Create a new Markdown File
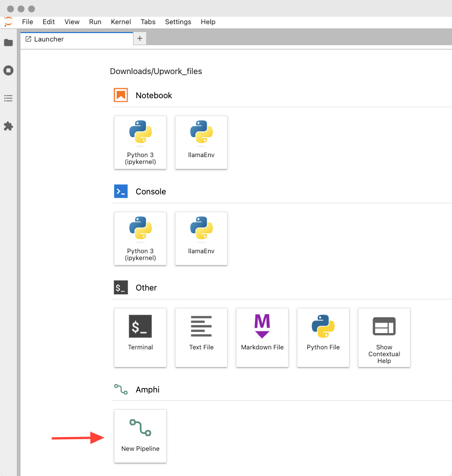This screenshot has width=452, height=476. click(262, 338)
